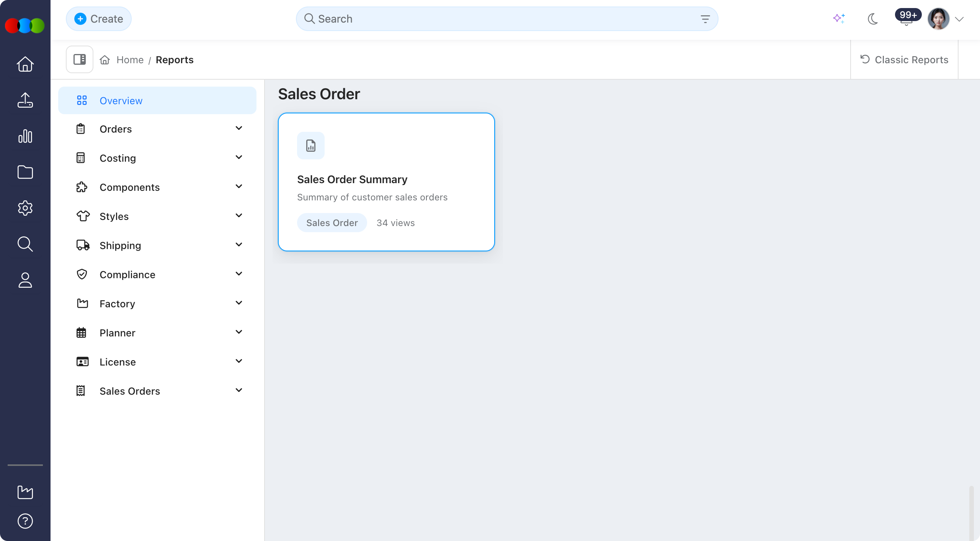Expand the Styles chevron
Viewport: 980px width, 541px height.
(x=239, y=216)
